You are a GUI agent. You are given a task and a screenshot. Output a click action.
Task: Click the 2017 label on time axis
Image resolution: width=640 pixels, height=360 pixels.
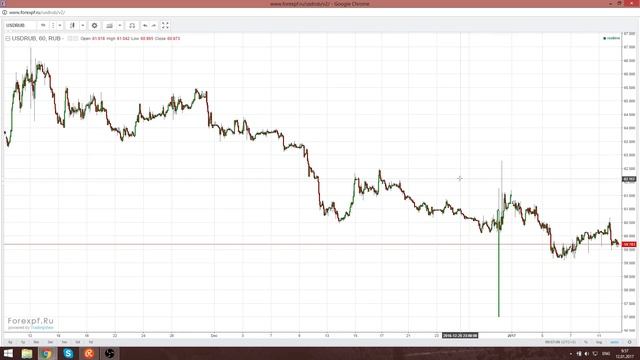(511, 336)
